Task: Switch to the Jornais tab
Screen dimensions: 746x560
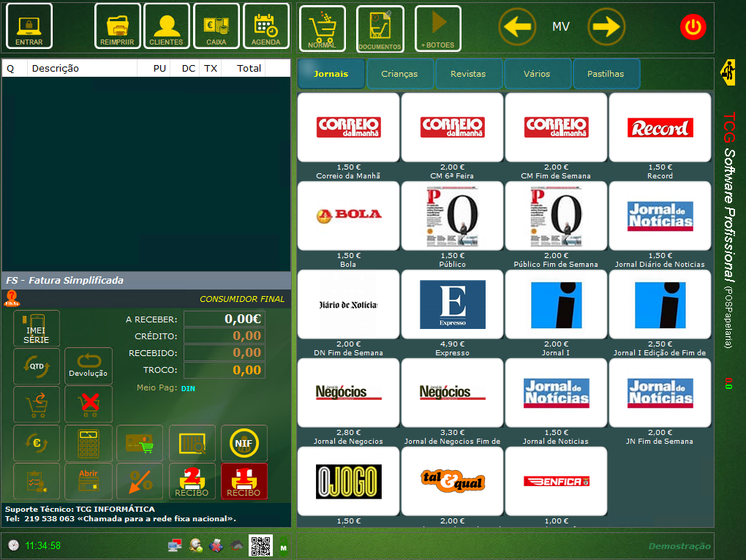Action: point(331,74)
